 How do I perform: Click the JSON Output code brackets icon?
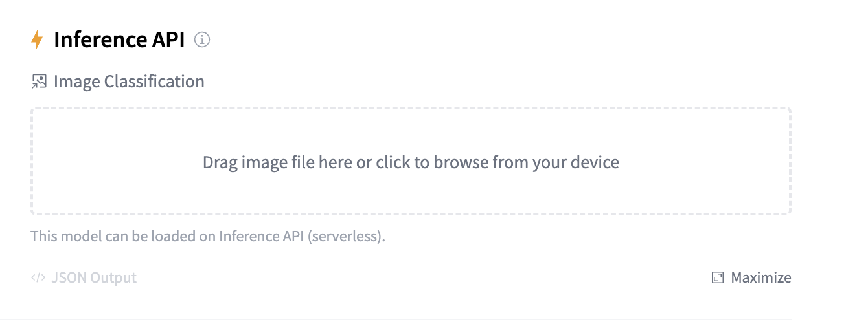click(38, 278)
